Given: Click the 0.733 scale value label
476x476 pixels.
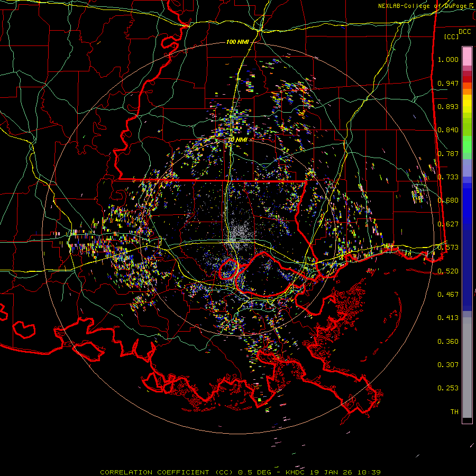Looking at the screenshot, I should (x=448, y=177).
